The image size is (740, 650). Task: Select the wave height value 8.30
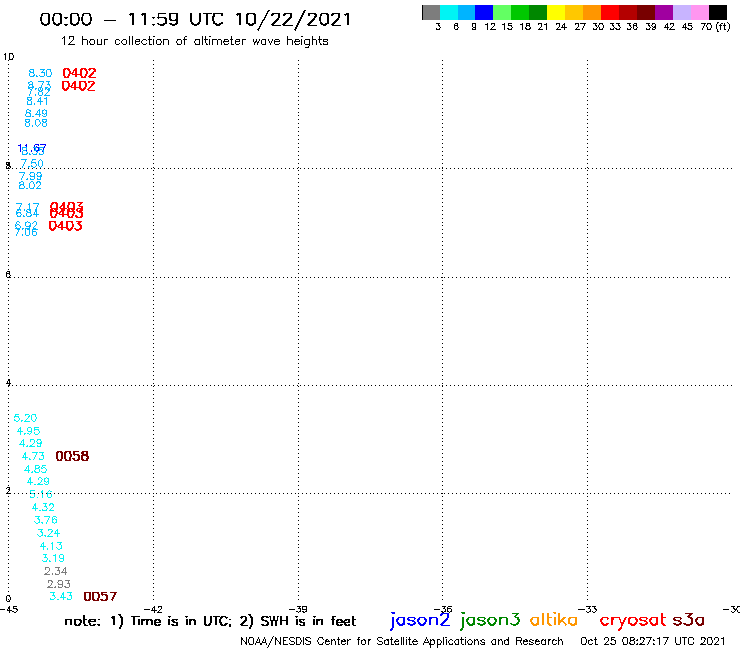point(40,73)
